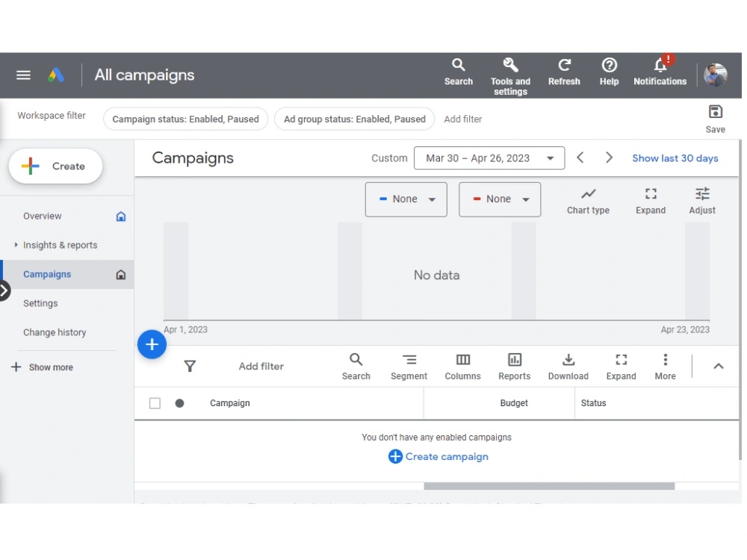Open Reports from table toolbar
The image size is (747, 560).
tap(514, 367)
